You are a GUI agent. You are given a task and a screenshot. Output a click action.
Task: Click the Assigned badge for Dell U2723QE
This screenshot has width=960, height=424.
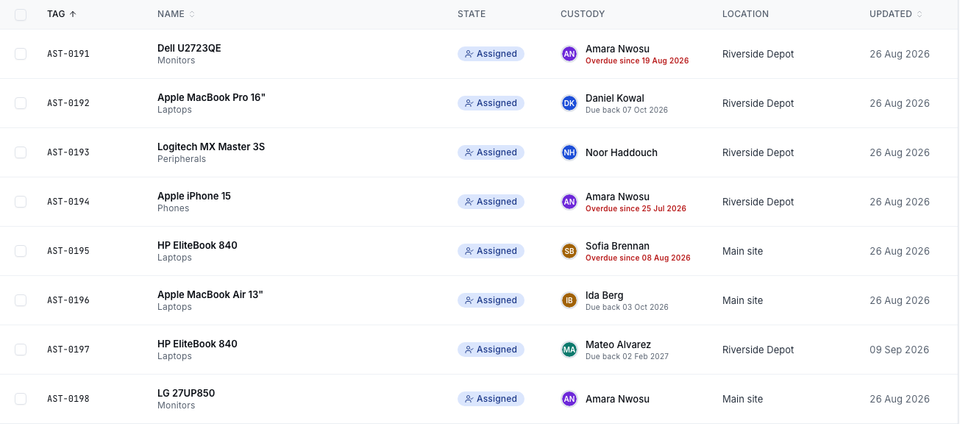tap(491, 54)
